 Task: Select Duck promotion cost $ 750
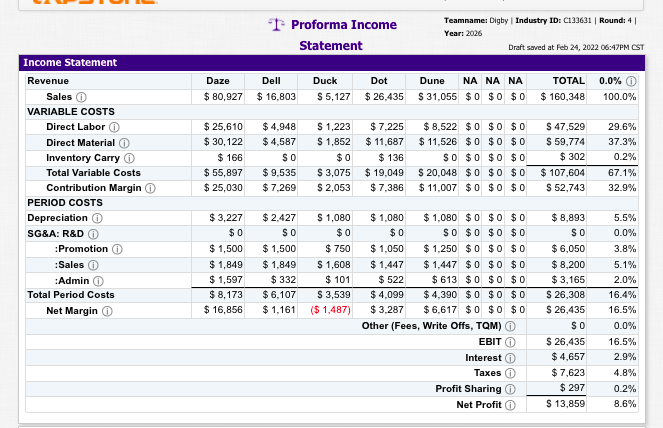pos(338,249)
